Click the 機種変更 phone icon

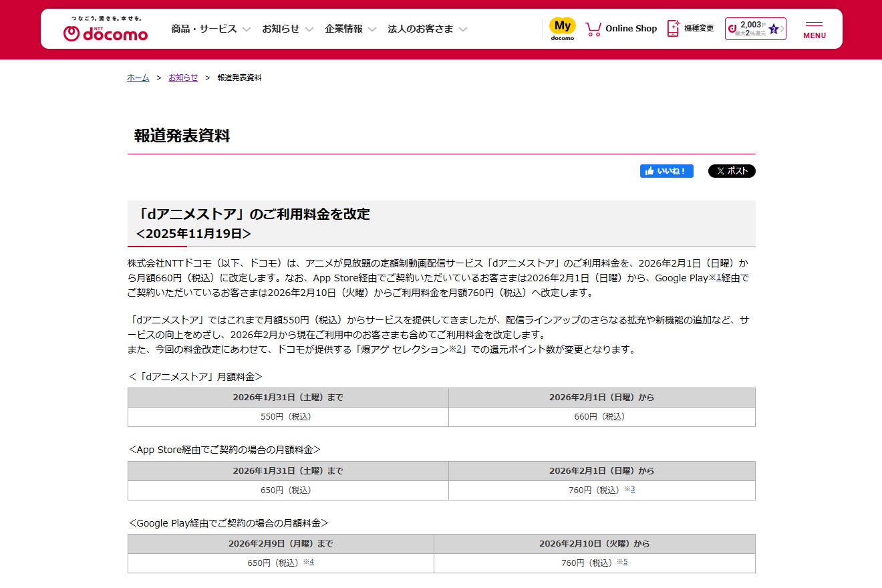674,28
